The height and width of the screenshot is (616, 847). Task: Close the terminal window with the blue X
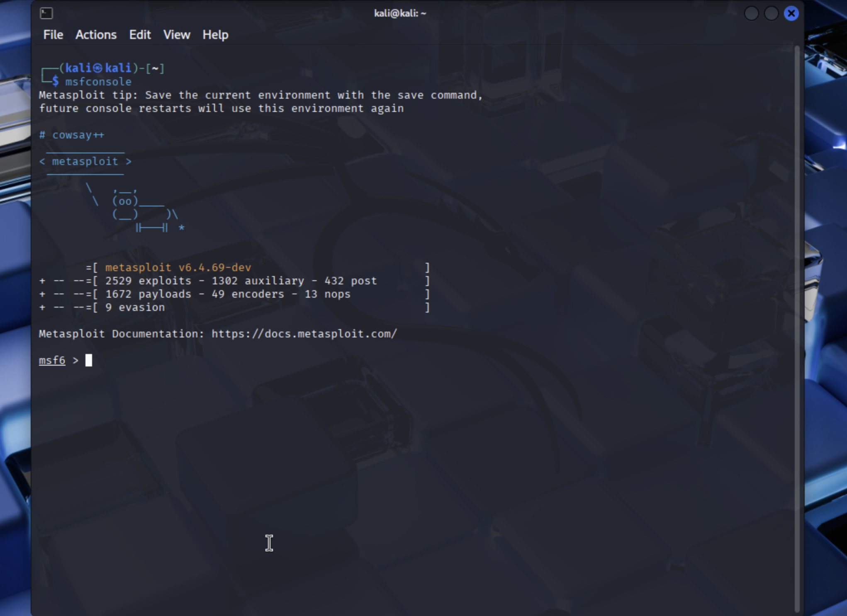[x=791, y=13]
